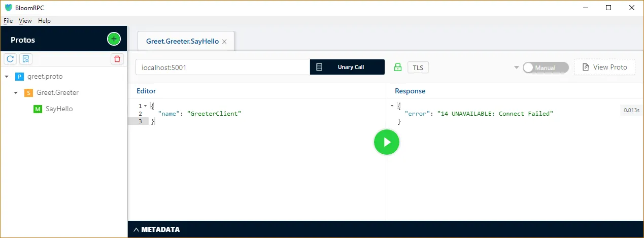
Task: Click the TLS button
Action: click(x=418, y=67)
